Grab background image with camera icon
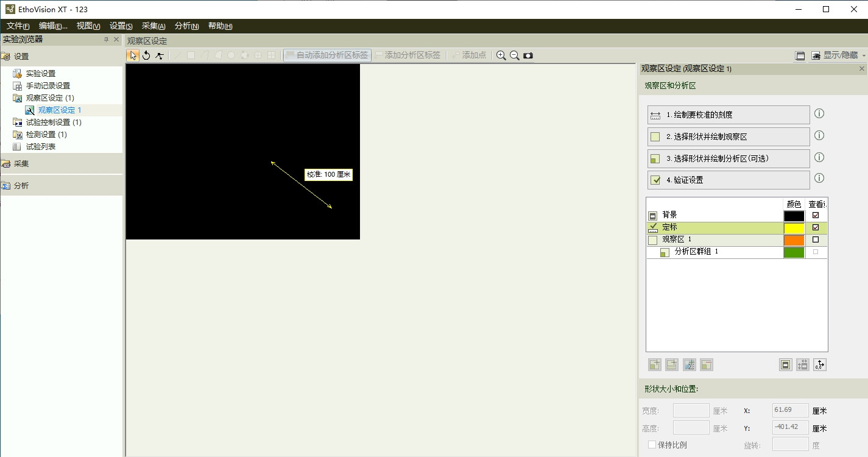 tap(528, 55)
